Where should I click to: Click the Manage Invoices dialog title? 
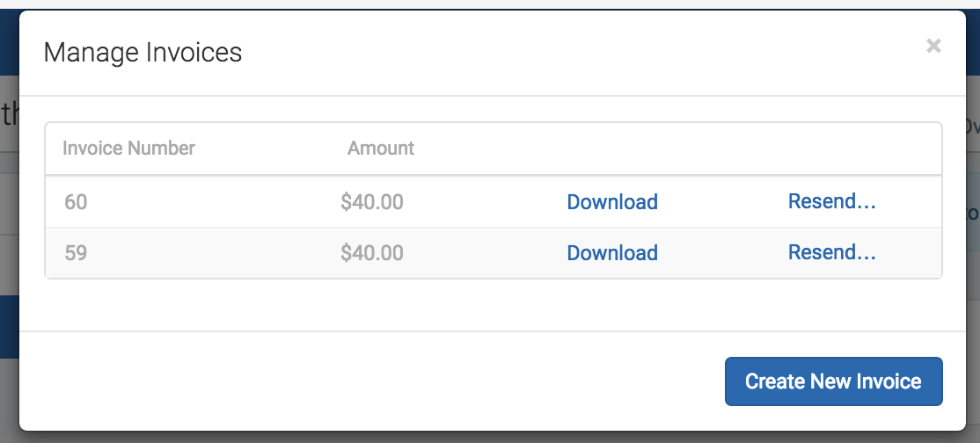tap(143, 52)
